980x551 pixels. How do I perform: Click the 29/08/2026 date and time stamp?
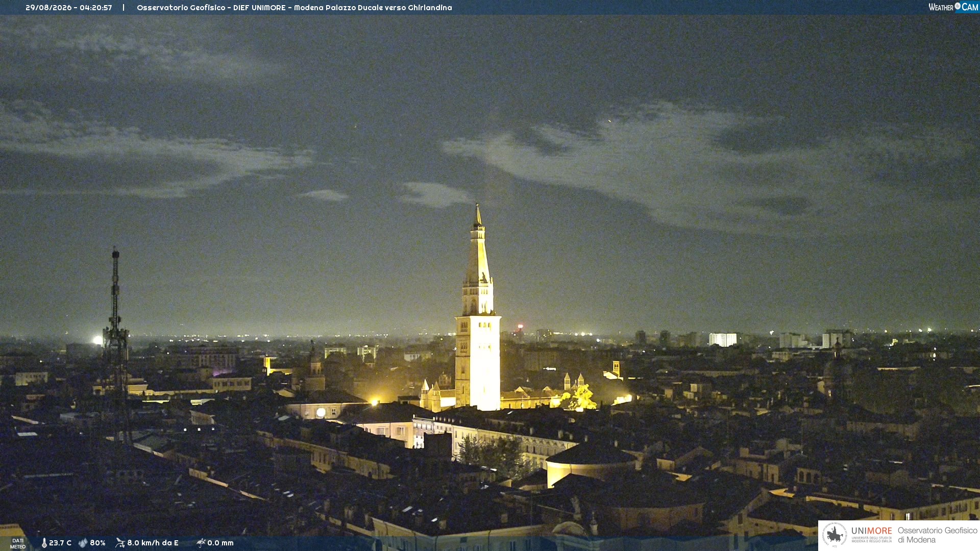click(68, 8)
